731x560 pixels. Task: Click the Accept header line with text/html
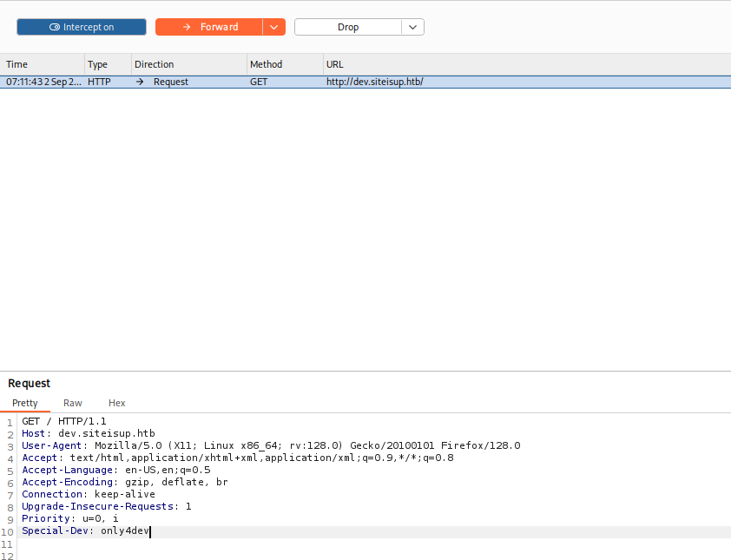tap(238, 458)
